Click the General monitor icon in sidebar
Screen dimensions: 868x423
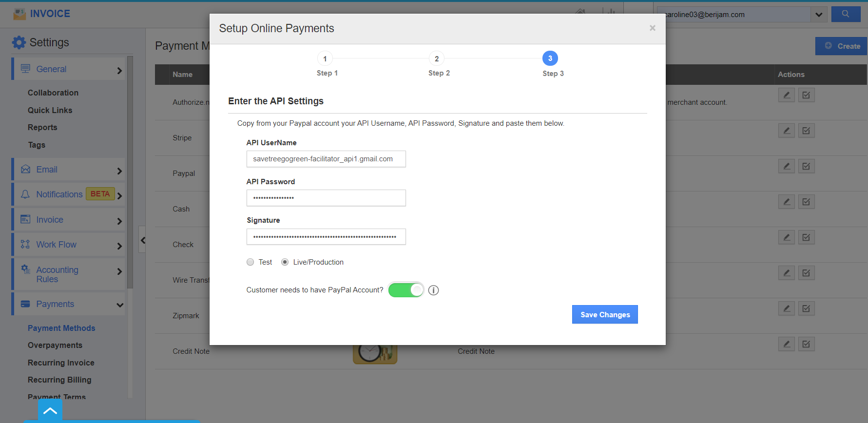pyautogui.click(x=25, y=69)
